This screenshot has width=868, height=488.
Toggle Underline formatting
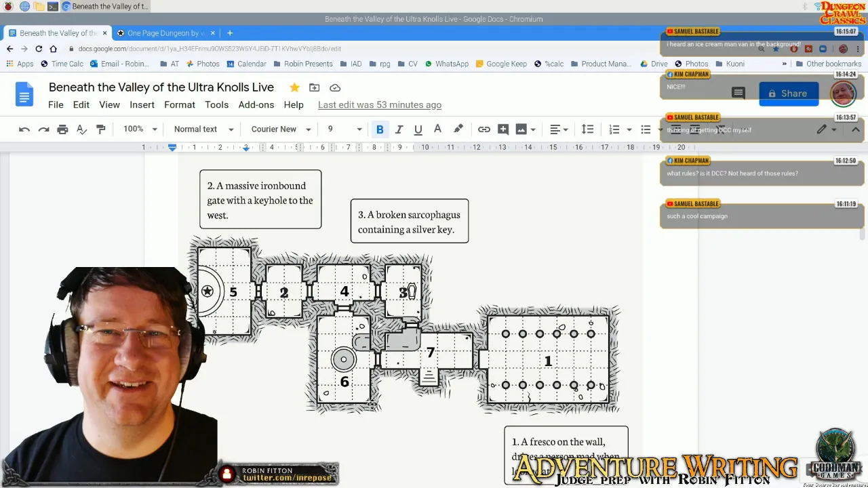[418, 129]
